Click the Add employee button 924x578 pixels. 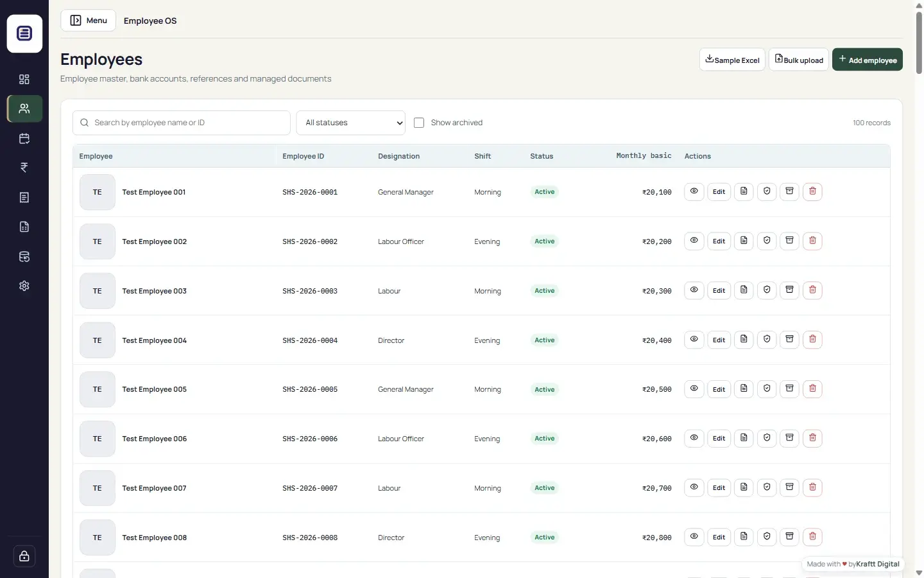pos(868,60)
